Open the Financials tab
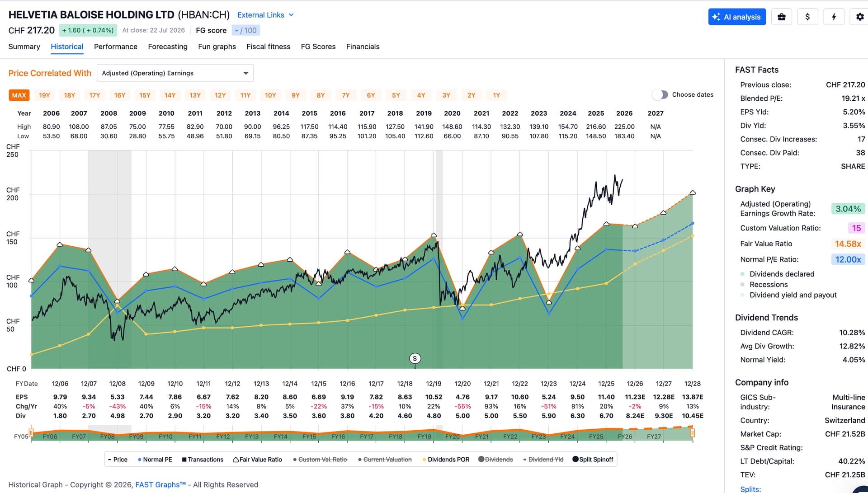This screenshot has width=868, height=493. click(363, 47)
